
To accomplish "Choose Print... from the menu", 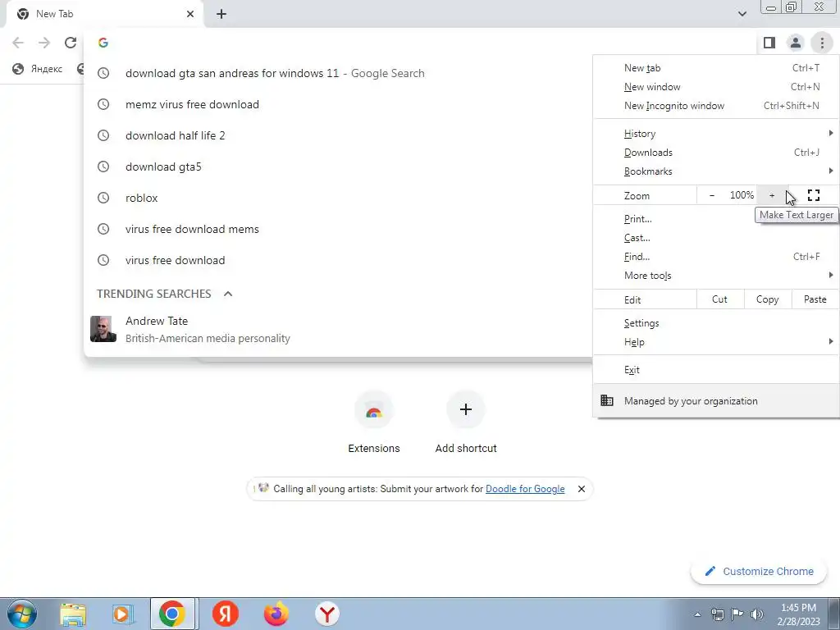I will coord(715,219).
